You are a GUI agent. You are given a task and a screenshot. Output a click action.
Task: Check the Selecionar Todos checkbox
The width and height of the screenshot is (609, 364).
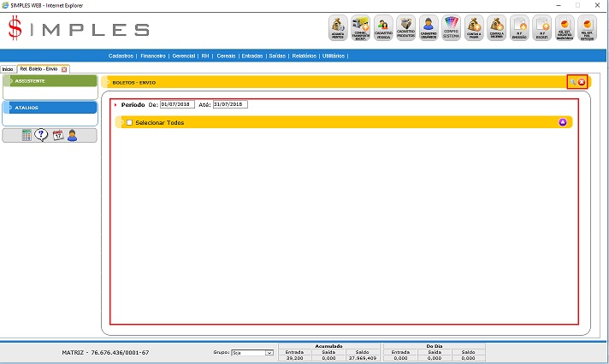point(129,123)
